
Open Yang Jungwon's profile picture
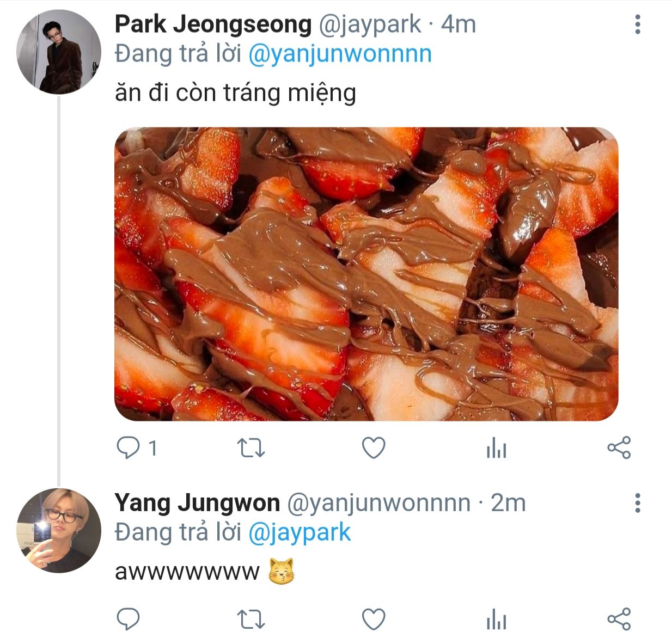click(x=59, y=530)
